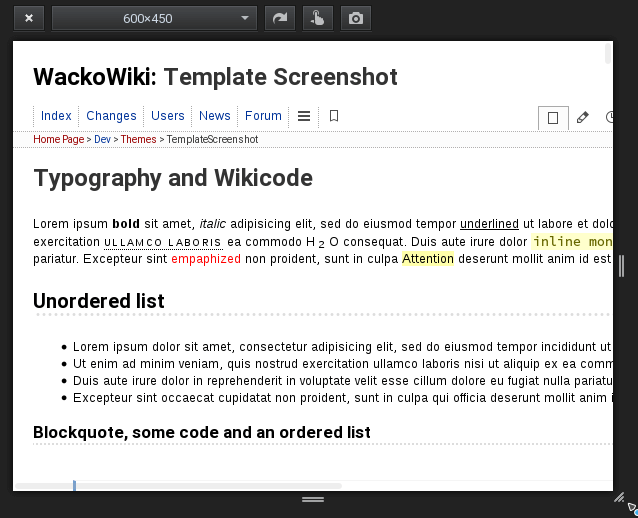Click the bookmark icon in the navigation bar
Image resolution: width=638 pixels, height=518 pixels.
pos(334,116)
